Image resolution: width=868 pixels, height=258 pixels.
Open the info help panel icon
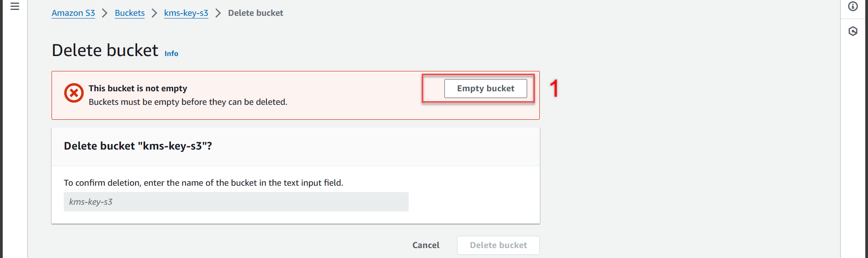coord(853,6)
